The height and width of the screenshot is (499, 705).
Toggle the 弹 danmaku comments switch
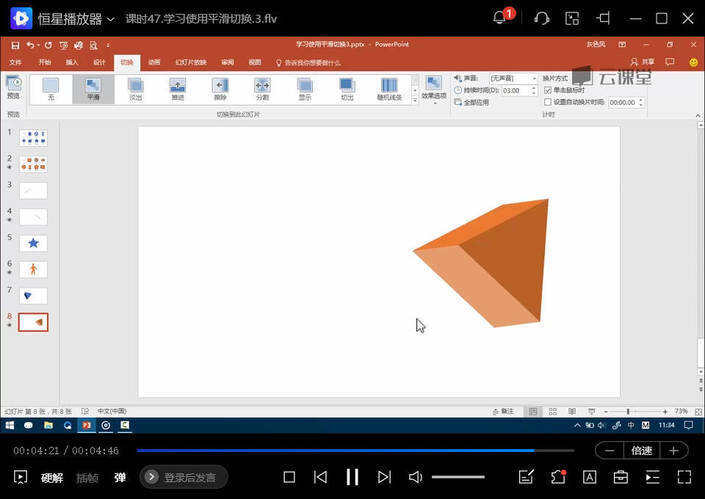point(120,477)
